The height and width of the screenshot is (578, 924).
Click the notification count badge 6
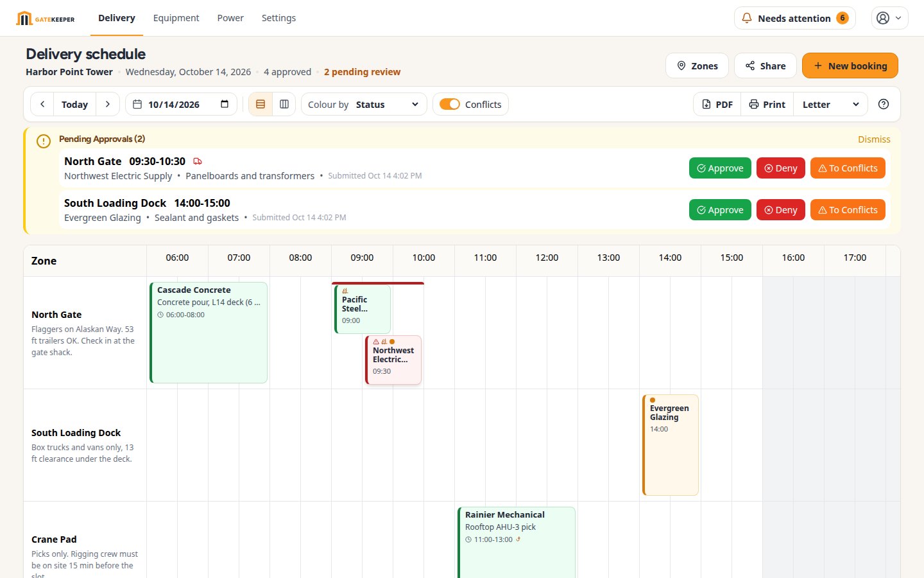[x=843, y=18]
